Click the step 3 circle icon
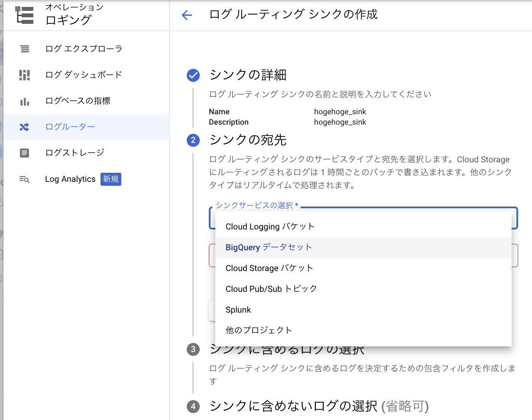 pos(193,349)
